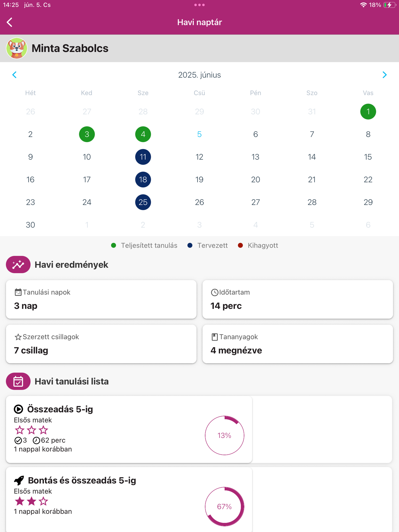
Task: Show next month with right chevron
Action: (384, 75)
